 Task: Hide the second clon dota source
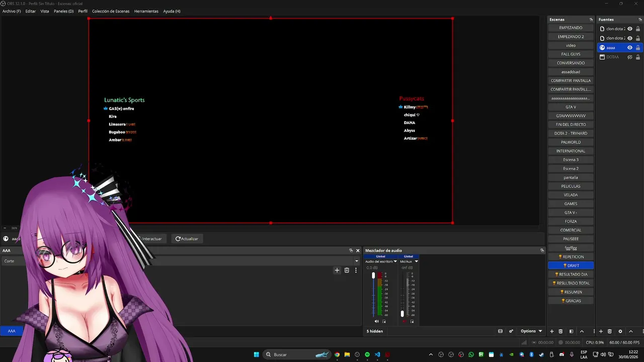click(630, 38)
